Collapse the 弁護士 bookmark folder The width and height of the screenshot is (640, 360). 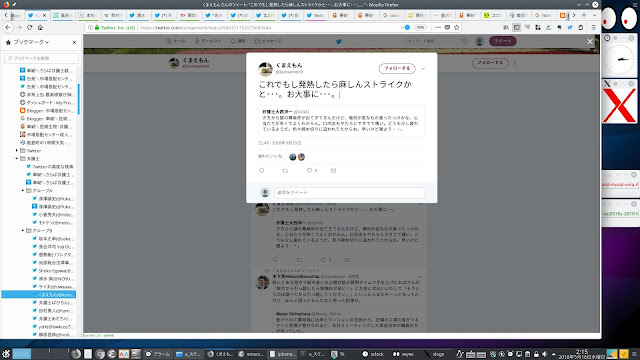17,158
